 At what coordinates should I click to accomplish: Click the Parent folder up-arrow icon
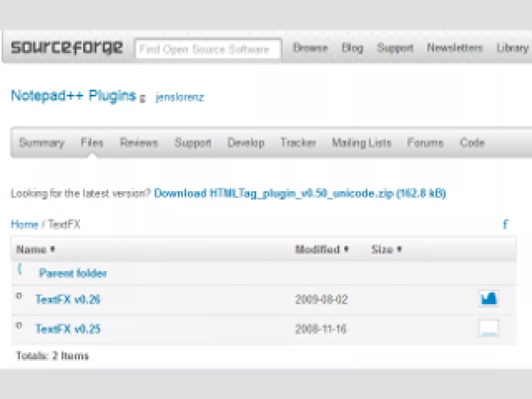point(20,269)
